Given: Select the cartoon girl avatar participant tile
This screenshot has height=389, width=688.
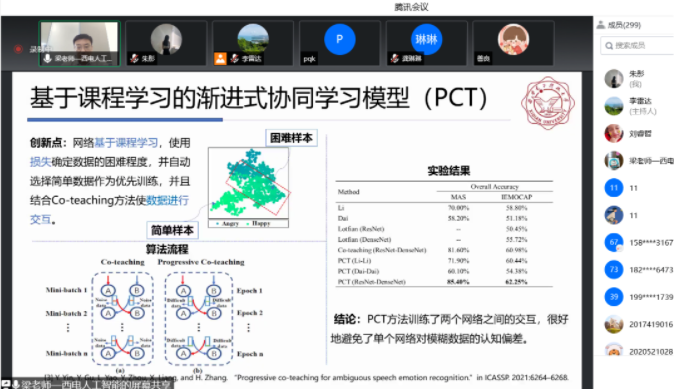Looking at the screenshot, I should point(513,43).
